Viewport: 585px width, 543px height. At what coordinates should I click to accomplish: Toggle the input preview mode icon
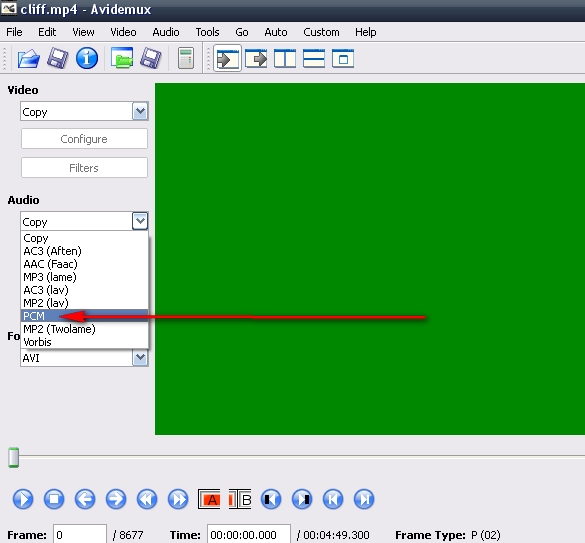(227, 59)
